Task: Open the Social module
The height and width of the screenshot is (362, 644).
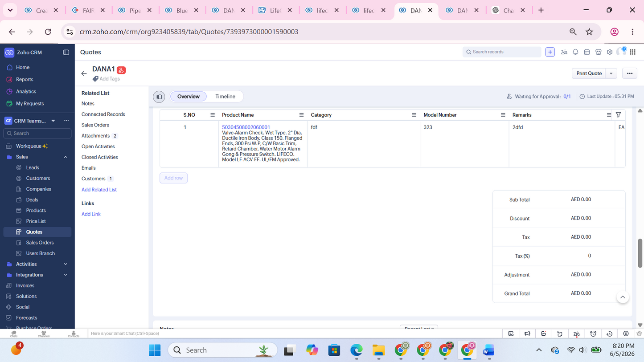Action: tap(23, 307)
